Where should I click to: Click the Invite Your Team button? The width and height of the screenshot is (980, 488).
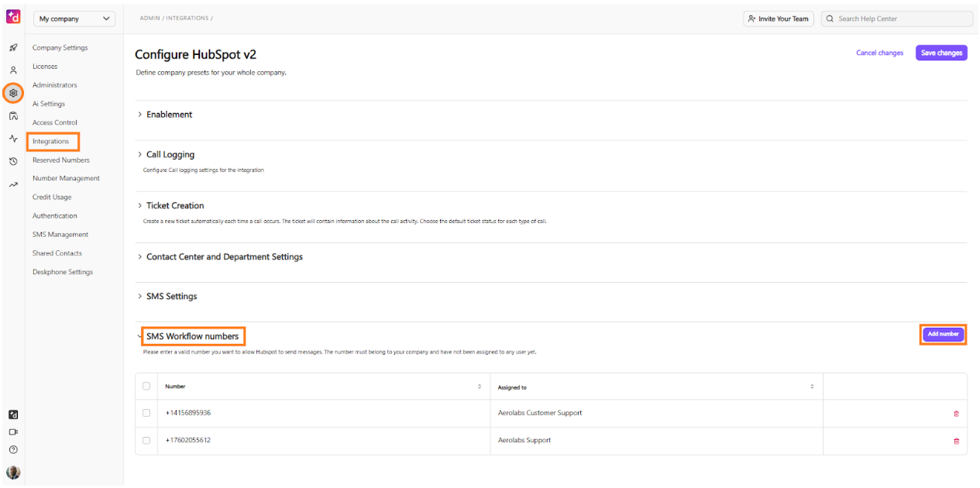(x=779, y=19)
